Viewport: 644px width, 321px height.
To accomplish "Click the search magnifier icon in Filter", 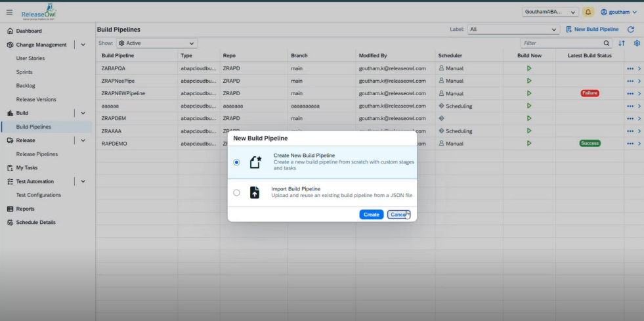I will click(606, 43).
